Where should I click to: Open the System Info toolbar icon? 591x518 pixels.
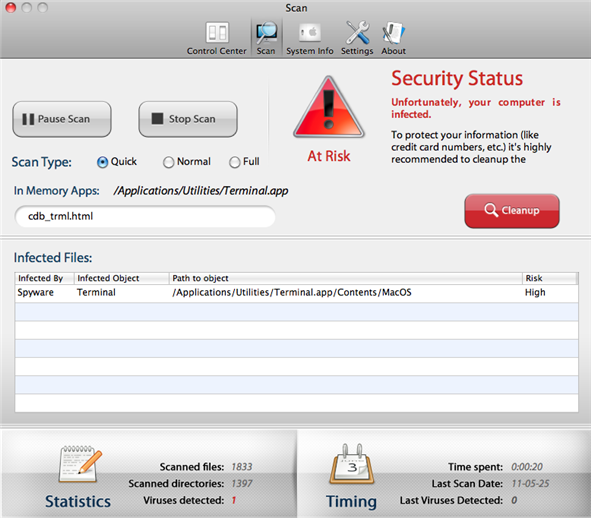[x=309, y=33]
